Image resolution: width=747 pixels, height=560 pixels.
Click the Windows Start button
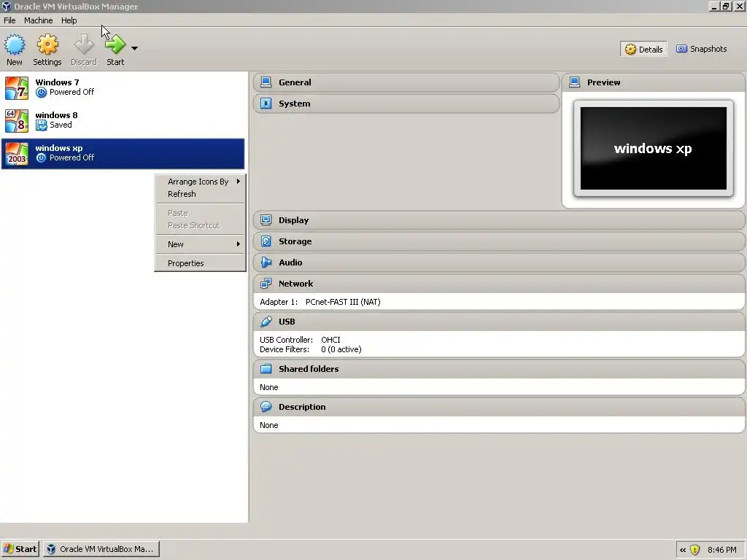point(20,549)
